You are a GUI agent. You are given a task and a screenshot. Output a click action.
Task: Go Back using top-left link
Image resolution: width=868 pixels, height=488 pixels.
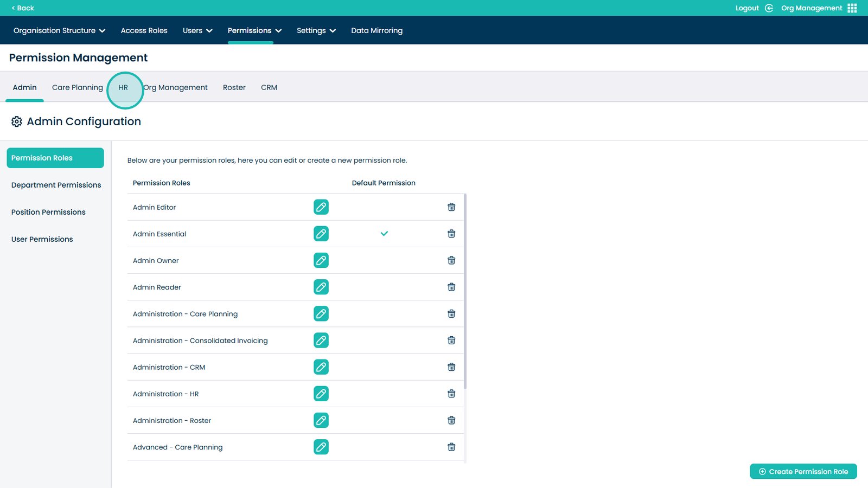pyautogui.click(x=23, y=8)
